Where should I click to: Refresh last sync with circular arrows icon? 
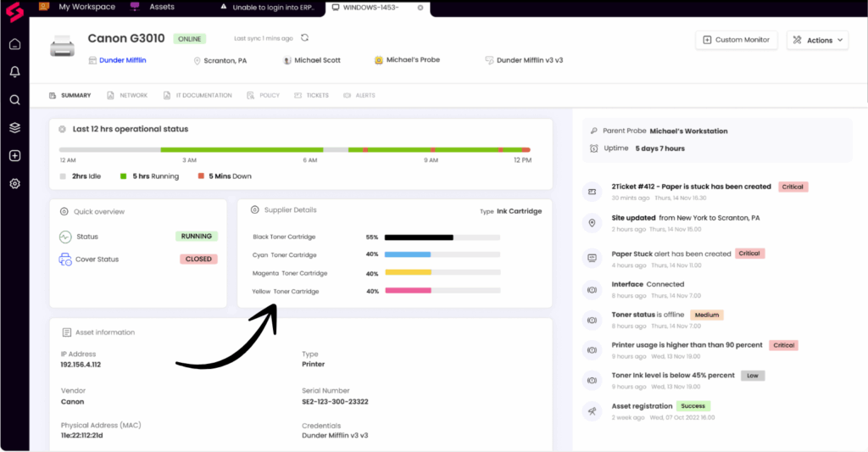click(x=304, y=37)
